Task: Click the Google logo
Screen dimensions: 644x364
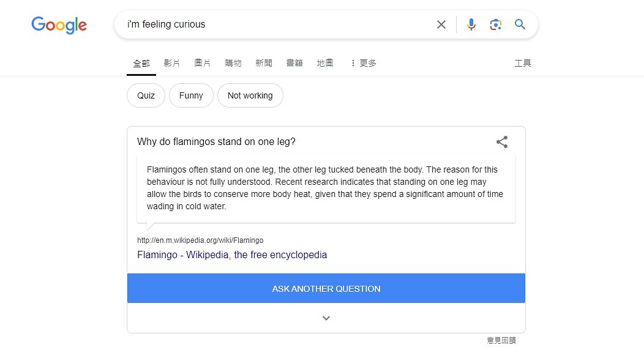Action: pos(59,25)
